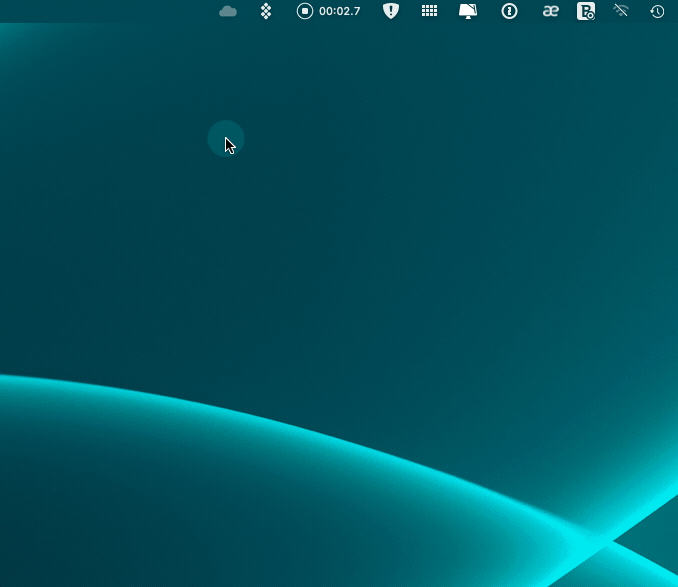Open the 1Password keyhole icon
Viewport: 678px width, 587px height.
tap(510, 11)
